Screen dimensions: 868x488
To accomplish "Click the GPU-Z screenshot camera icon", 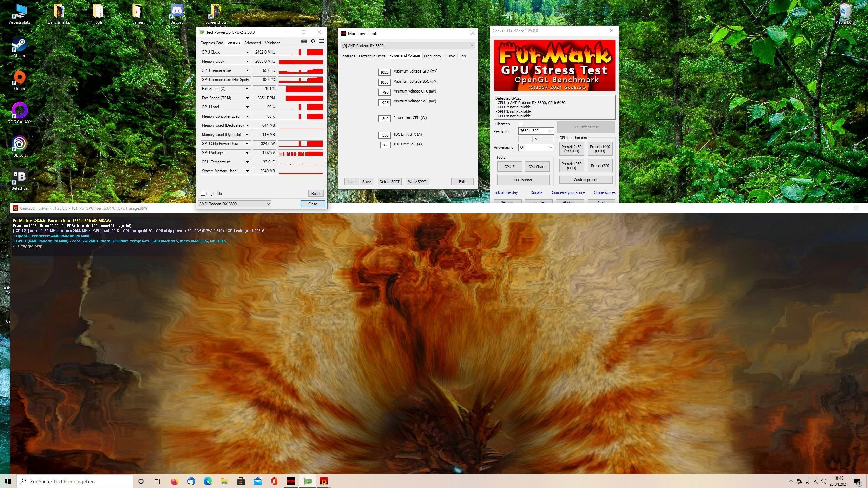I will (x=304, y=41).
